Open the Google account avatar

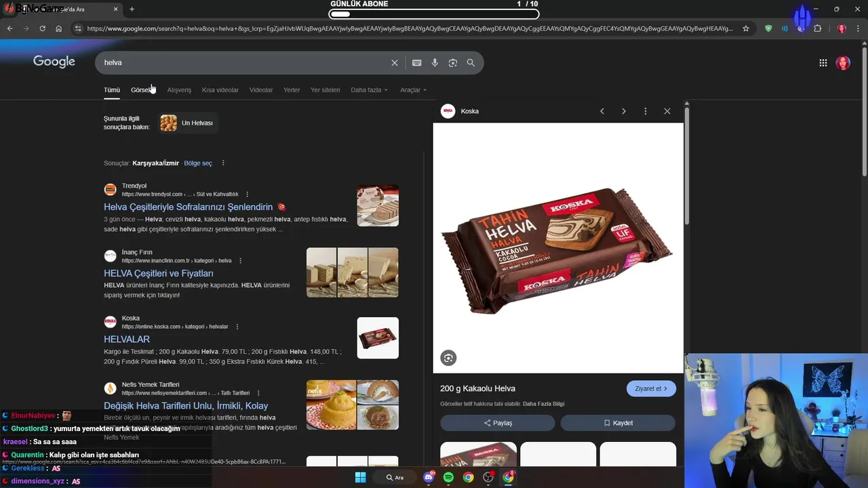click(843, 63)
